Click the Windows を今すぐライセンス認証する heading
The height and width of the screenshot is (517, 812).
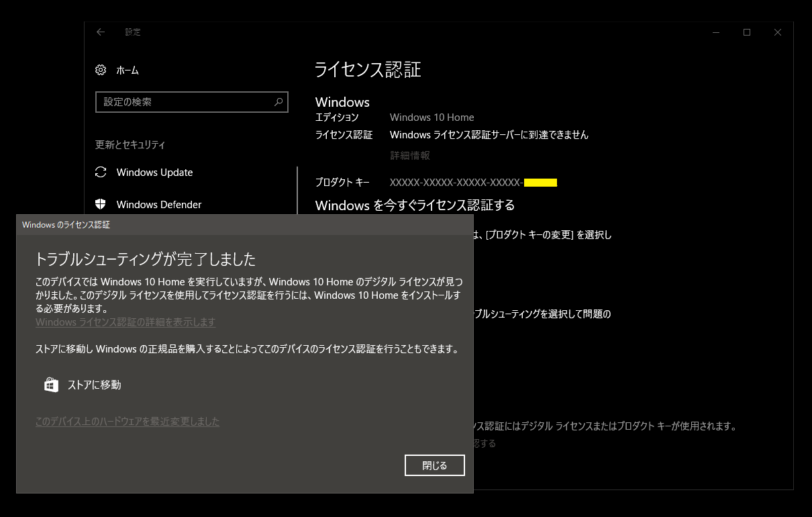(415, 205)
